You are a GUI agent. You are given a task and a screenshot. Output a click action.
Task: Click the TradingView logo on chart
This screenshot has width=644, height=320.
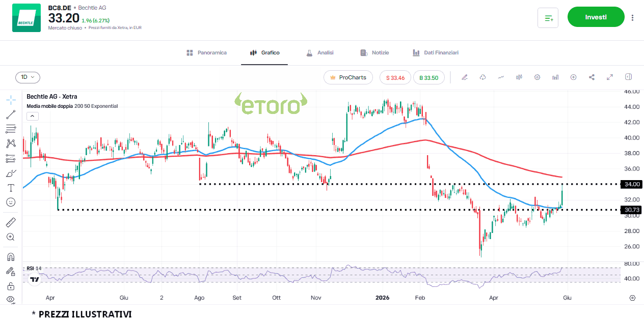point(35,279)
